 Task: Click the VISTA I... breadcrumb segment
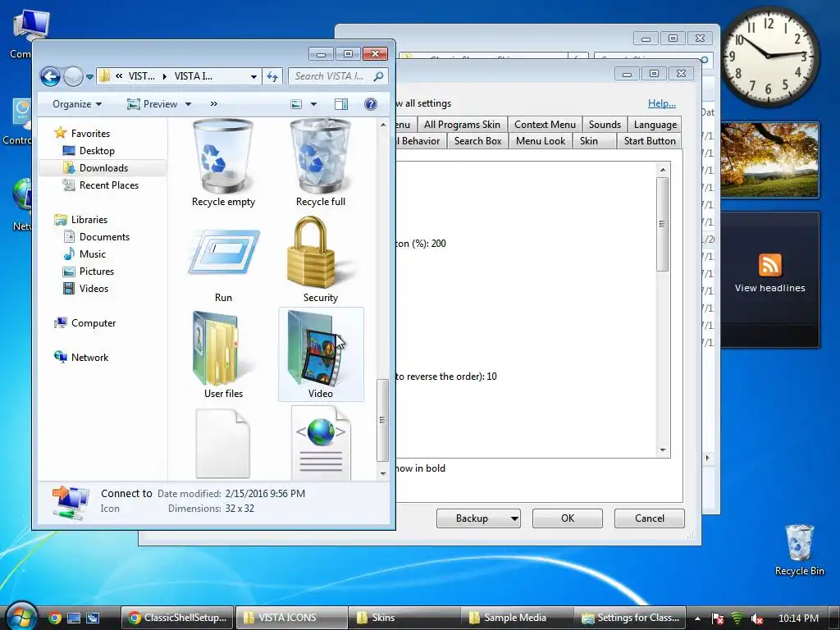tap(194, 76)
